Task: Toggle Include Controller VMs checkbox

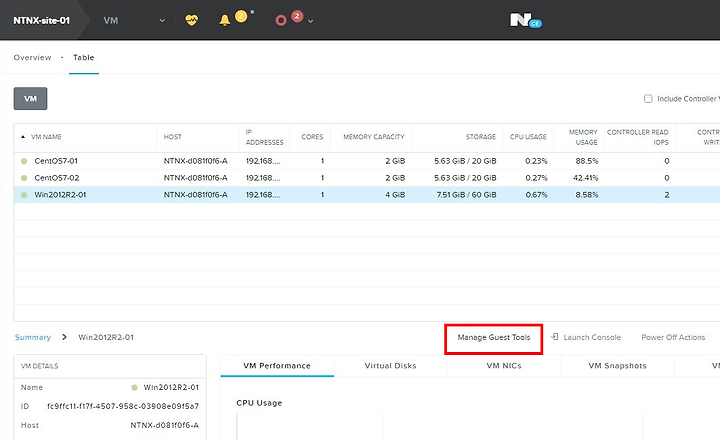Action: [x=648, y=99]
